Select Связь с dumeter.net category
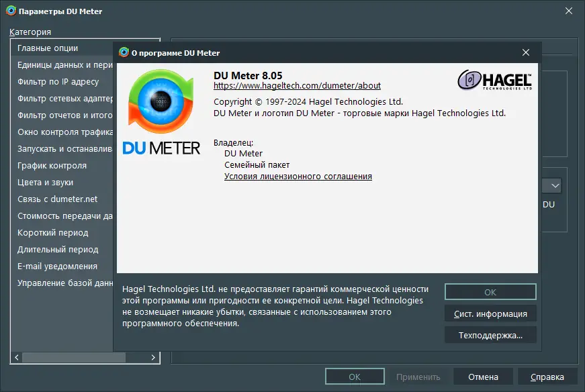The image size is (585, 392). pos(62,199)
